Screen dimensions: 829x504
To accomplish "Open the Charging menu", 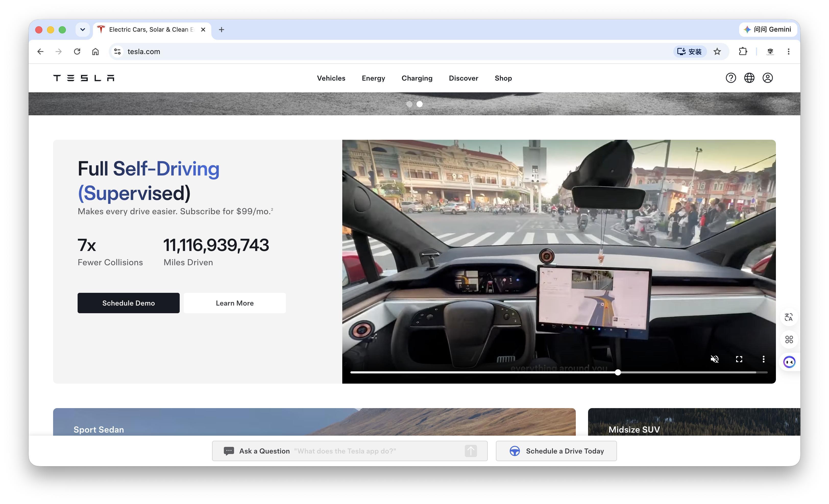I will click(x=417, y=78).
